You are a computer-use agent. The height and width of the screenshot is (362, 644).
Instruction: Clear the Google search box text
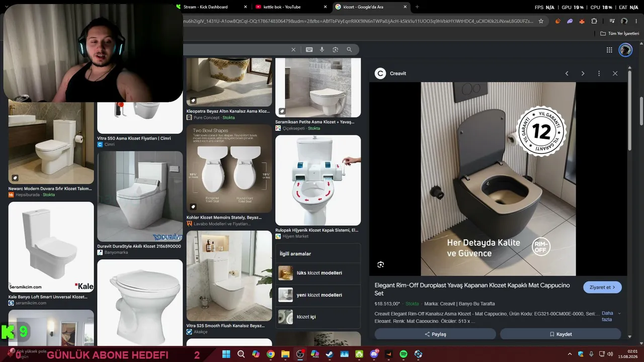(293, 50)
